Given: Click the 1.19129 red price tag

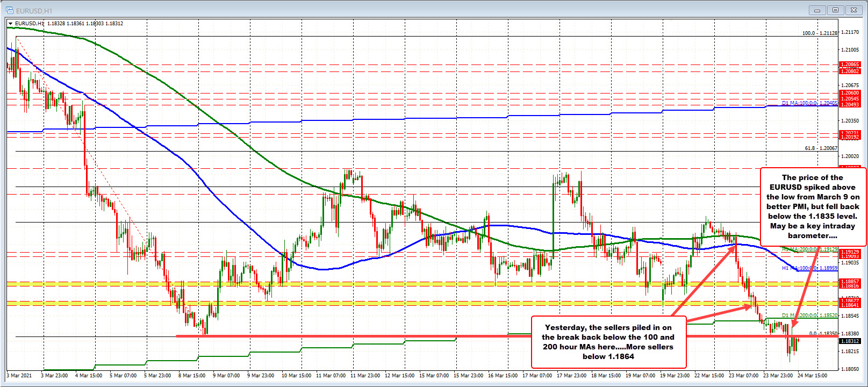Looking at the screenshot, I should tap(850, 252).
